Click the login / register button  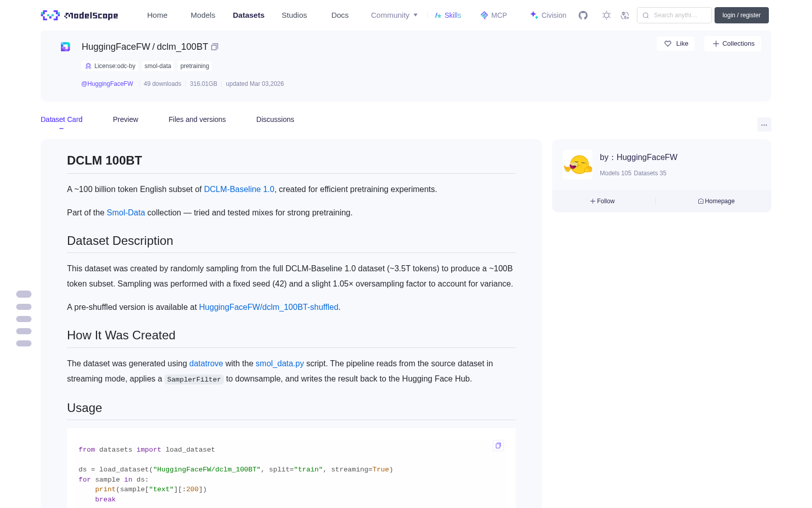[x=741, y=15]
